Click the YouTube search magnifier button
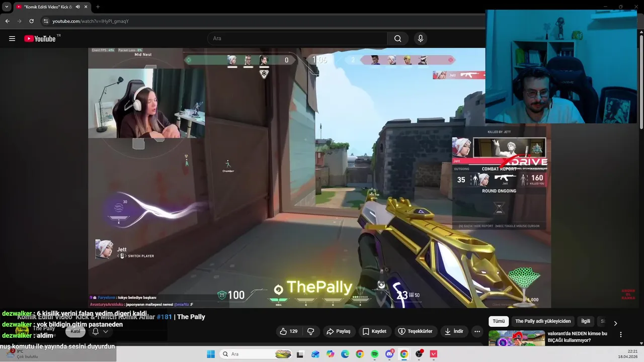This screenshot has height=362, width=644. [x=398, y=39]
